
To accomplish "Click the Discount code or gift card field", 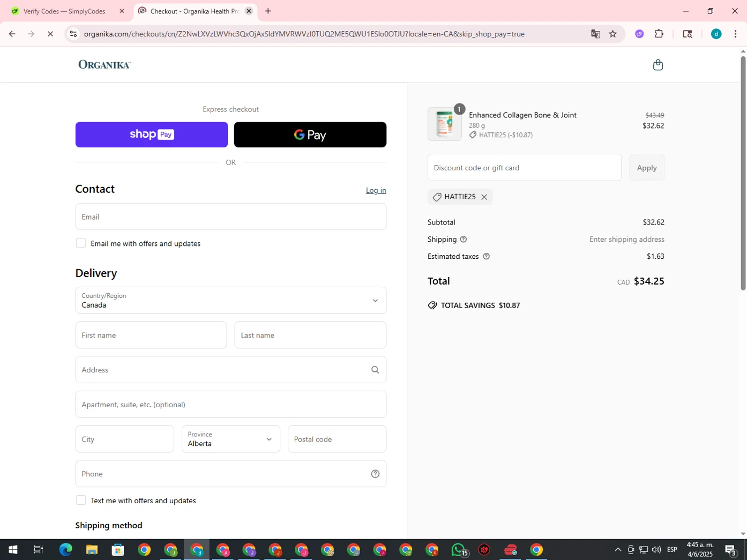I will pos(524,168).
